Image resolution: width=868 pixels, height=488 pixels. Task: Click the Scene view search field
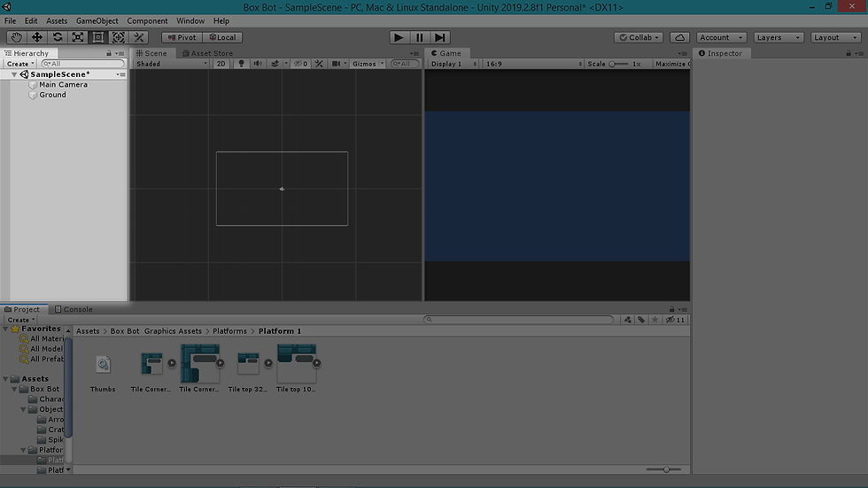[405, 64]
